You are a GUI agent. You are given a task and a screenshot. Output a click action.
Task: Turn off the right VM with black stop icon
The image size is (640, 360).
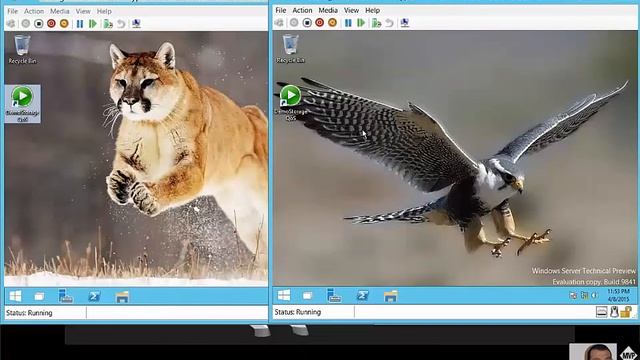(307, 23)
